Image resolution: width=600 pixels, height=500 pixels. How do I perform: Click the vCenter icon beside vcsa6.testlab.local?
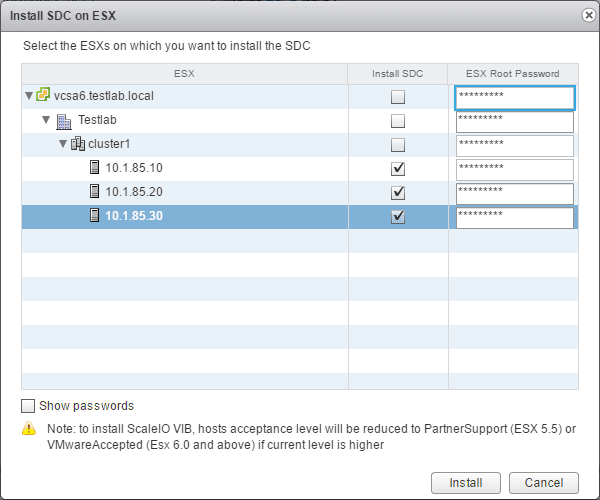click(43, 96)
